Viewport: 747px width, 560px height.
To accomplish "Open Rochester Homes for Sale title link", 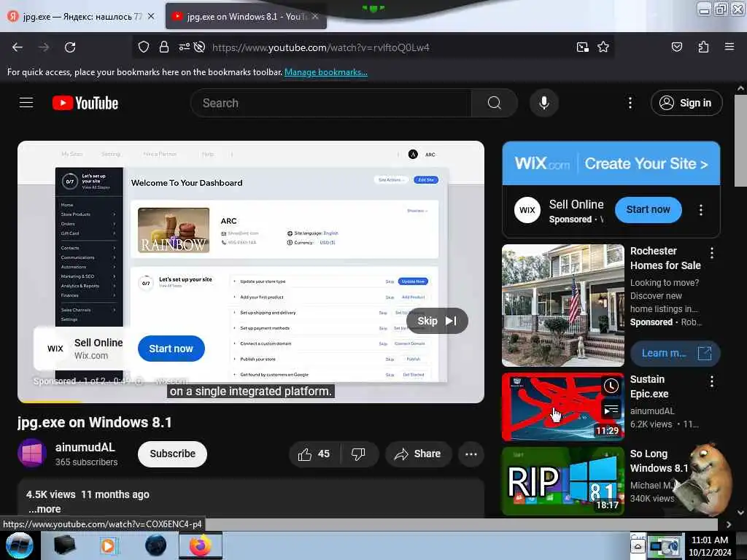I will click(x=665, y=258).
